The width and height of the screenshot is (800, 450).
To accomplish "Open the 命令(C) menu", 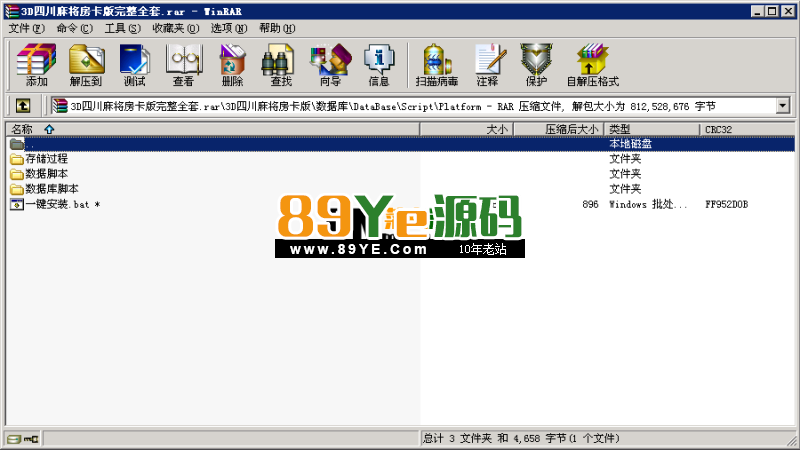I will 74,29.
